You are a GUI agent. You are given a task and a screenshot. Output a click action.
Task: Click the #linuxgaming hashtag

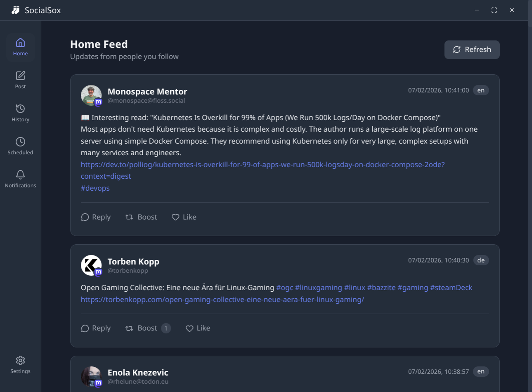(x=319, y=288)
